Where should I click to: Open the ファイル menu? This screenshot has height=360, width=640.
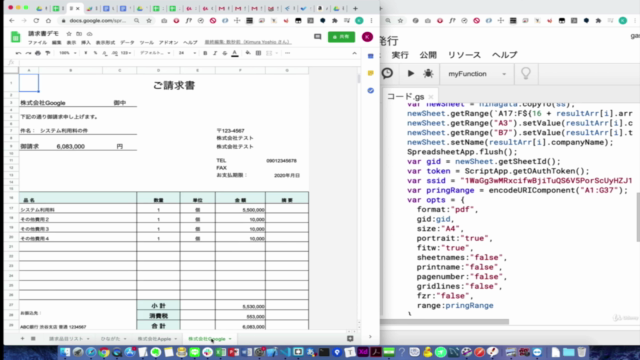coord(37,42)
